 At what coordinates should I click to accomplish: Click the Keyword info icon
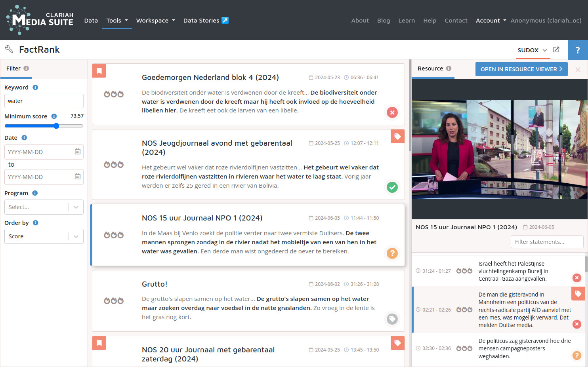pos(35,87)
